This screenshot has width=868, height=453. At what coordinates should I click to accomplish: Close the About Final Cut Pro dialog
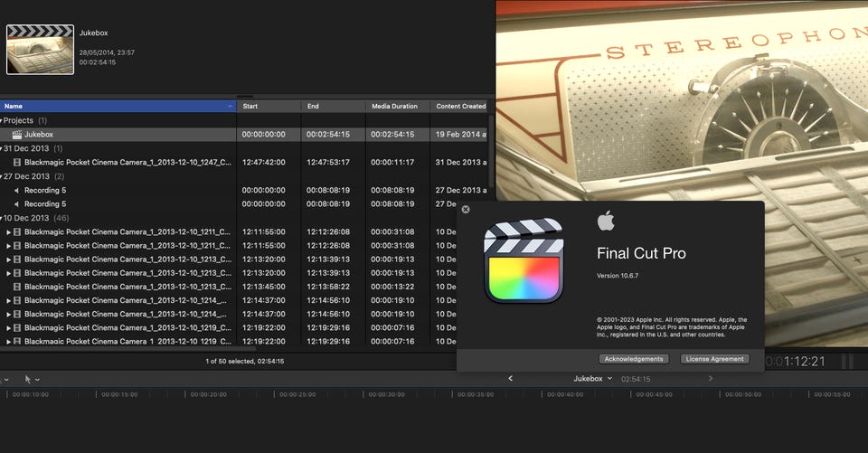coord(466,210)
